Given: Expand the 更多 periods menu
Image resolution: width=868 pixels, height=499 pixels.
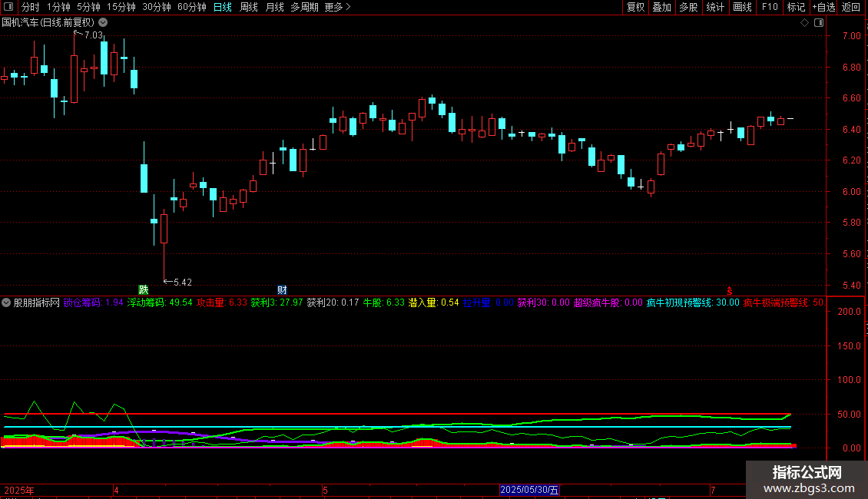Looking at the screenshot, I should click(337, 7).
